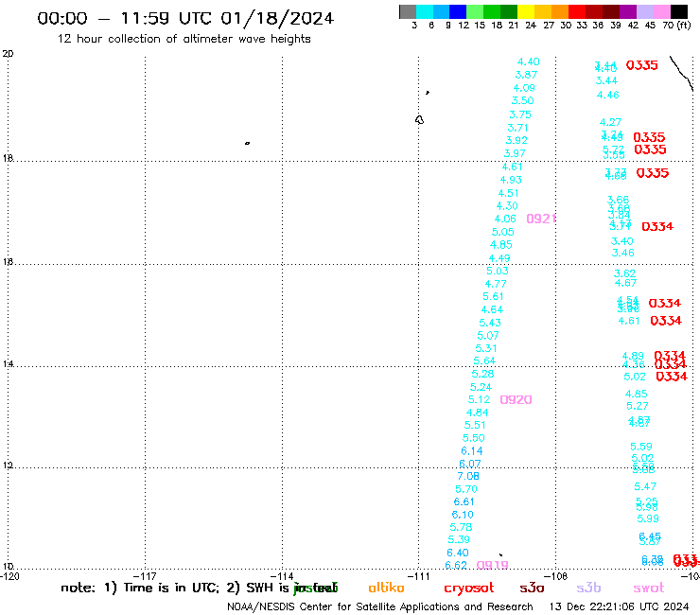Click the date title 01/18/2024
Screen dimensions: 700x615
pyautogui.click(x=277, y=19)
